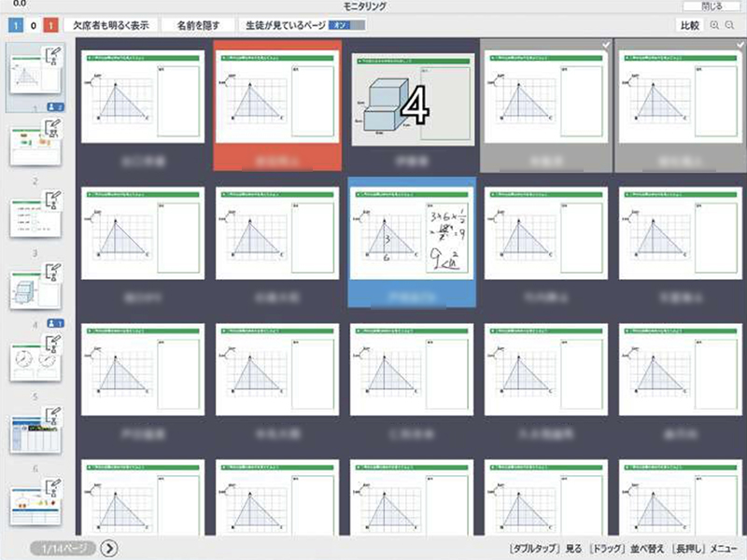
Task: Select the blue status counter tab
Action: tap(14, 26)
